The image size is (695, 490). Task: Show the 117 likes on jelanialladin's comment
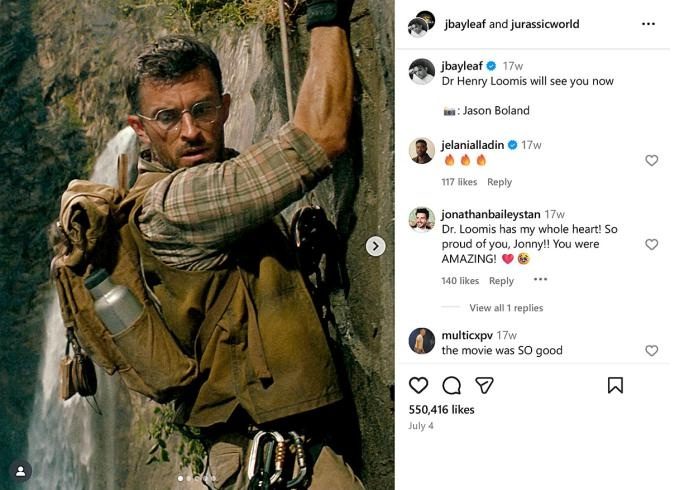click(x=459, y=182)
